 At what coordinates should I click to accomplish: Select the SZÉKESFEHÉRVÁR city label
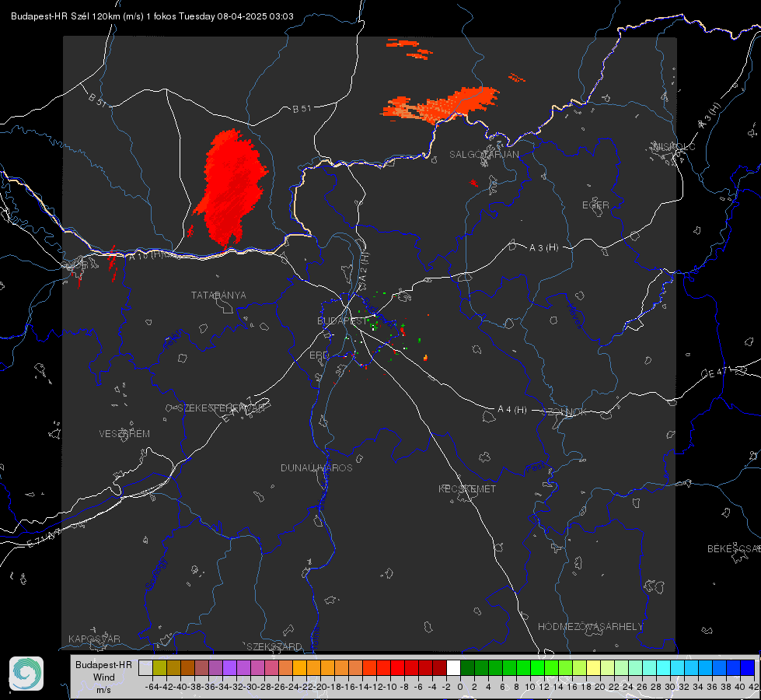pos(222,408)
